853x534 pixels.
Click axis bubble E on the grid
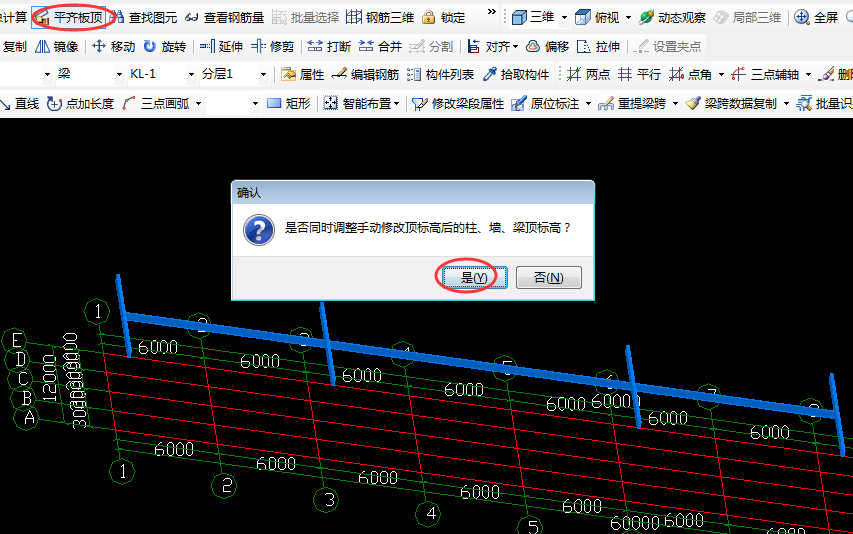(x=15, y=340)
